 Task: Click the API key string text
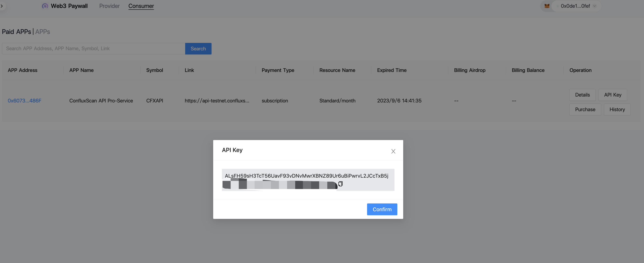(306, 176)
